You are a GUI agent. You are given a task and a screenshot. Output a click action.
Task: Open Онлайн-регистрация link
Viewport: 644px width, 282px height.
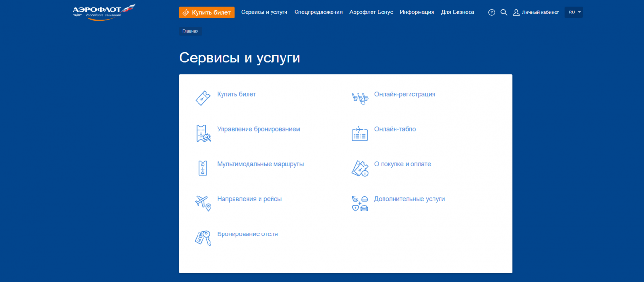click(405, 94)
